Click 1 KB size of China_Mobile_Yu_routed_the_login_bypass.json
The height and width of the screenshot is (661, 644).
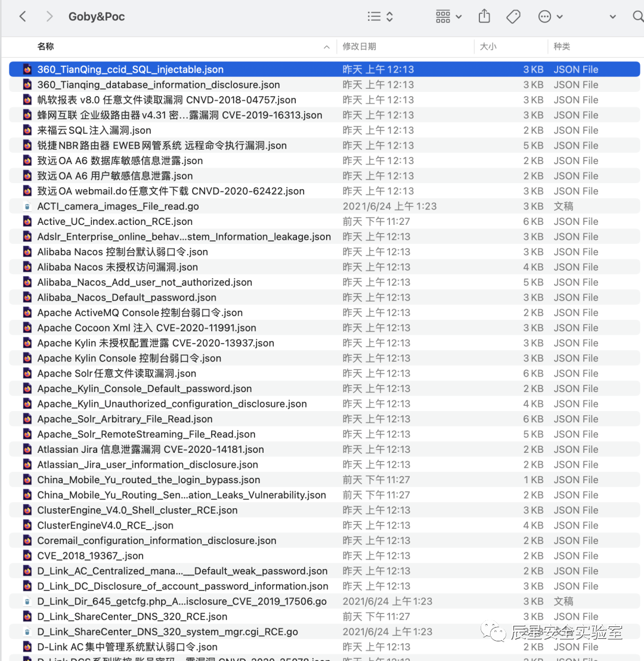point(533,479)
